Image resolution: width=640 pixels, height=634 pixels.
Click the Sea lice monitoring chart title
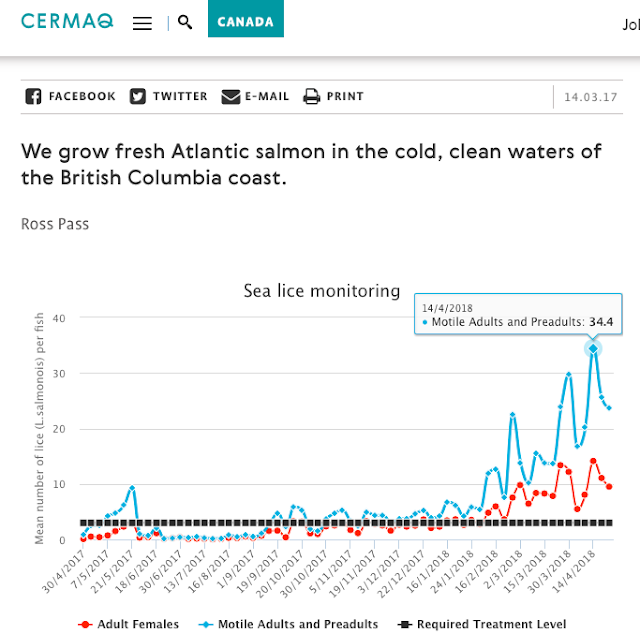click(x=322, y=291)
